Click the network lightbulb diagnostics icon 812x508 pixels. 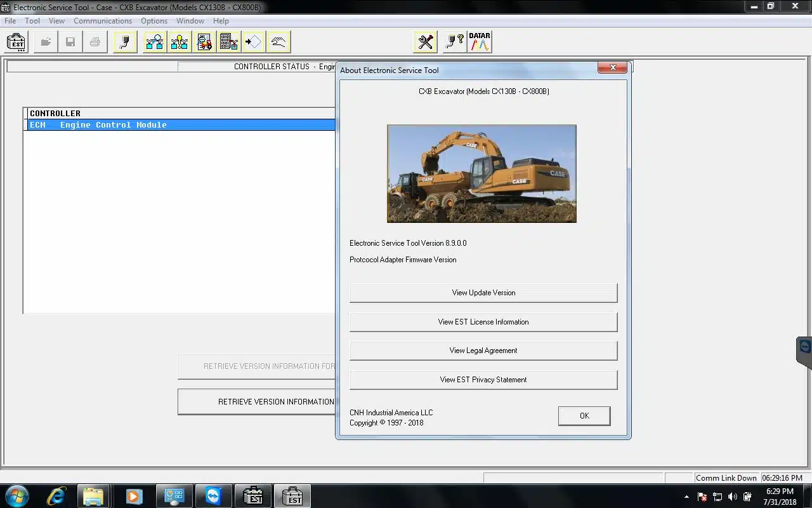180,43
